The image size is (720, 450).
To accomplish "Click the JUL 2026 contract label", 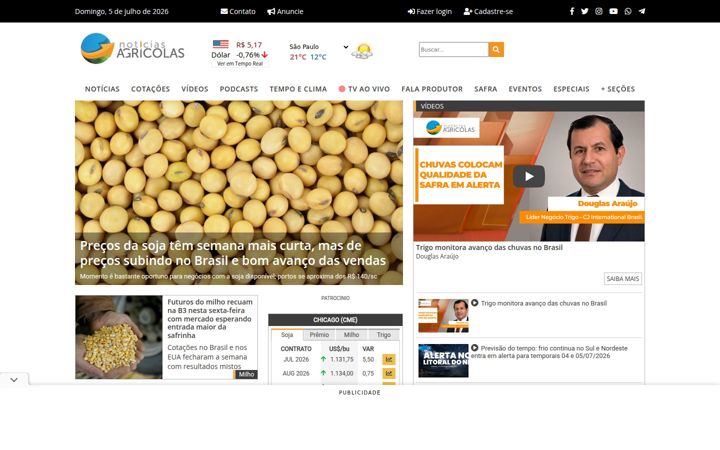I will pos(296,360).
